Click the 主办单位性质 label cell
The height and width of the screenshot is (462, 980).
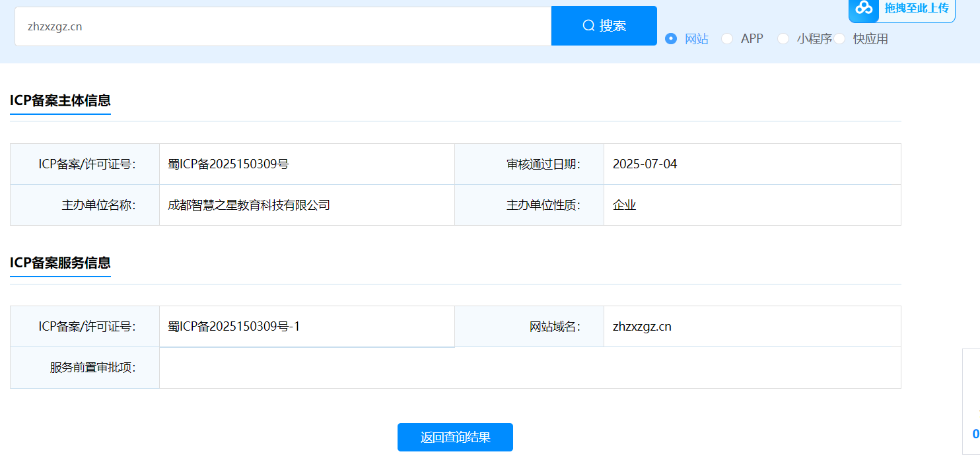pyautogui.click(x=530, y=205)
